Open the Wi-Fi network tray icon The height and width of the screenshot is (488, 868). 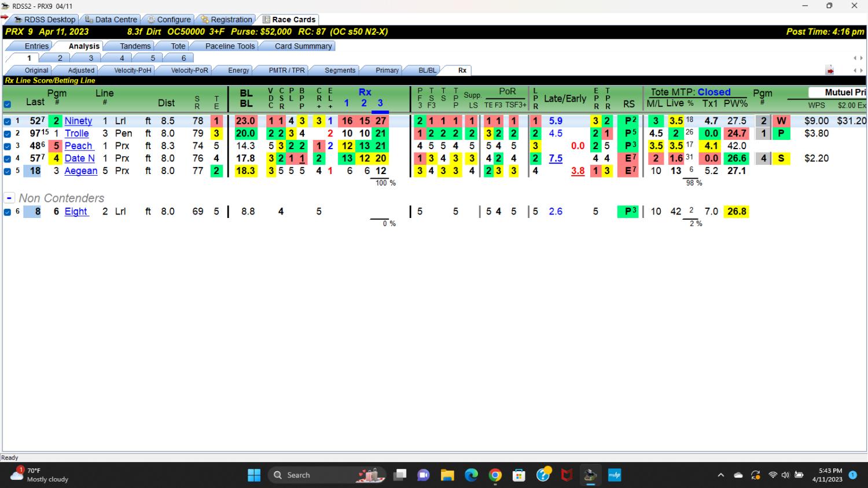tap(773, 475)
